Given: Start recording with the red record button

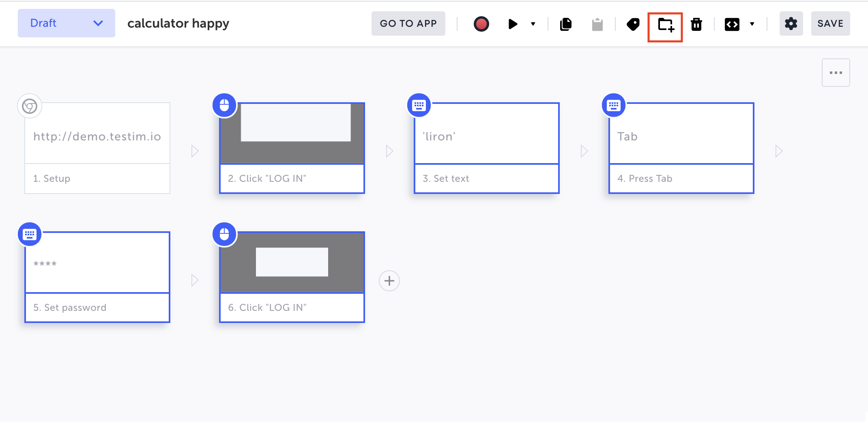Looking at the screenshot, I should click(481, 24).
